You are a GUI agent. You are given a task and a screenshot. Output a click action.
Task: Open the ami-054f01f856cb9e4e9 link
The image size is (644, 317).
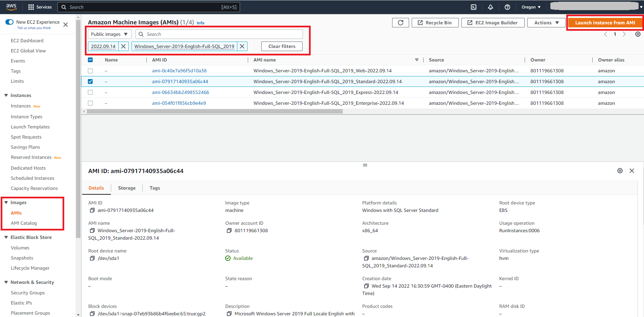point(179,103)
